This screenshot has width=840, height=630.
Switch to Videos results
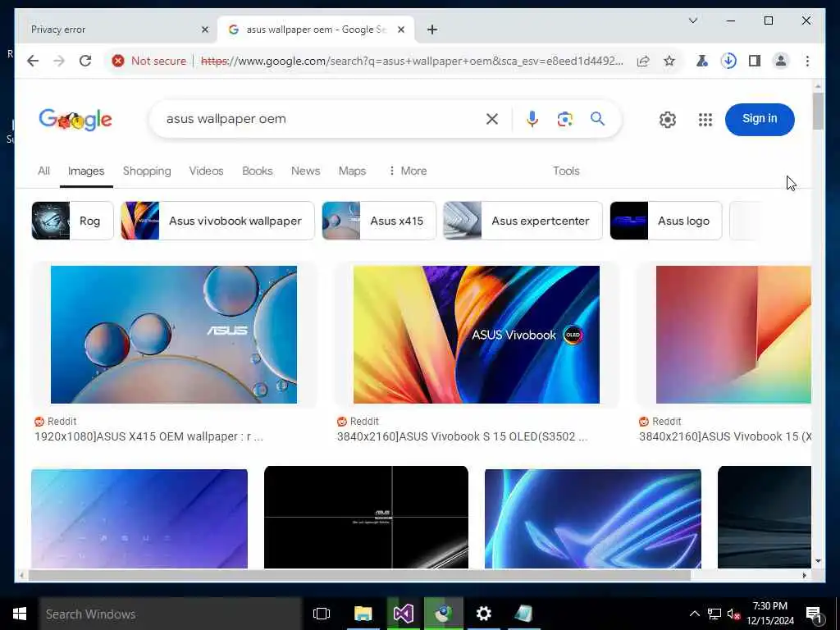(206, 171)
